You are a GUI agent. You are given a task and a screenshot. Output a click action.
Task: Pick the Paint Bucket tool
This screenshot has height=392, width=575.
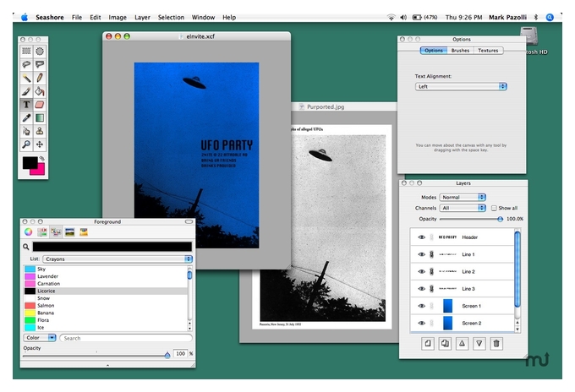(40, 91)
